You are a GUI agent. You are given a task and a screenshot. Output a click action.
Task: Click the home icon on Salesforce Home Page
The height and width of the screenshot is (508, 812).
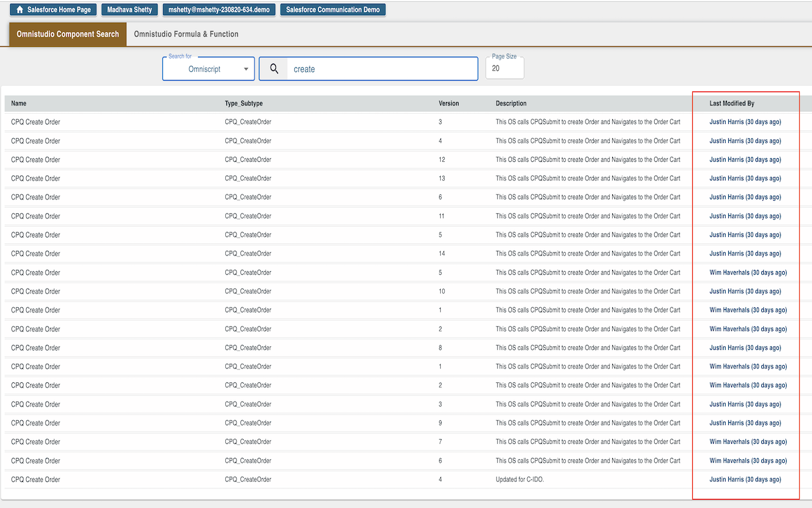click(20, 10)
